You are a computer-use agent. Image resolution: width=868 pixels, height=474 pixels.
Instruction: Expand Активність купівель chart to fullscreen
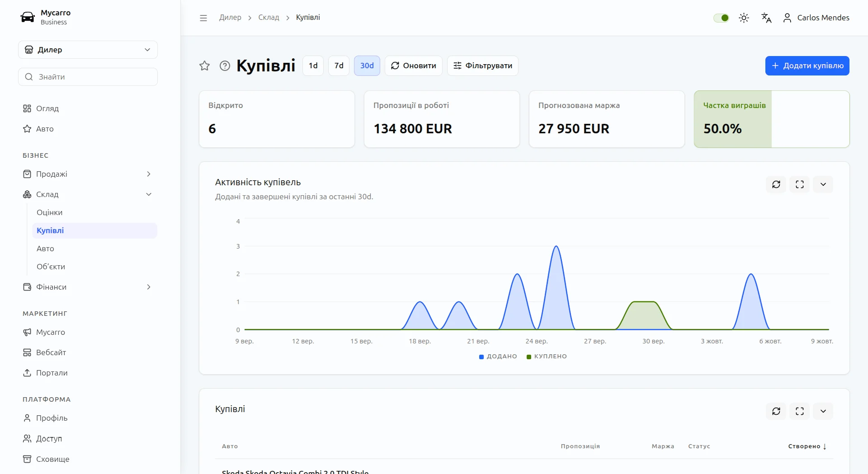tap(799, 184)
